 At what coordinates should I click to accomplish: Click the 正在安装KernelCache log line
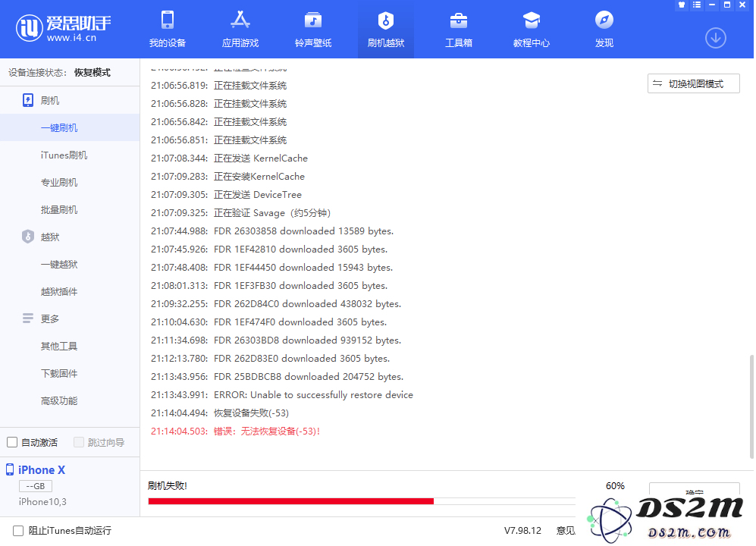227,177
